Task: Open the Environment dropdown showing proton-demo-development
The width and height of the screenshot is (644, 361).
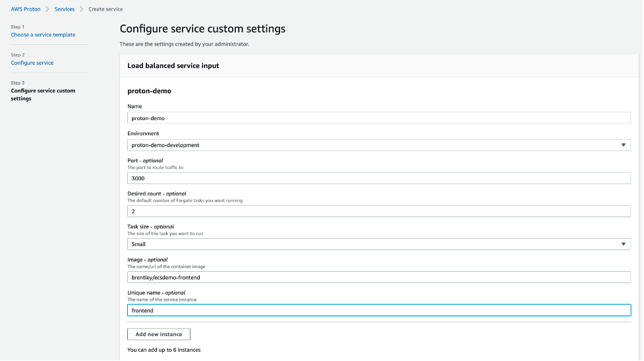Action: [378, 145]
